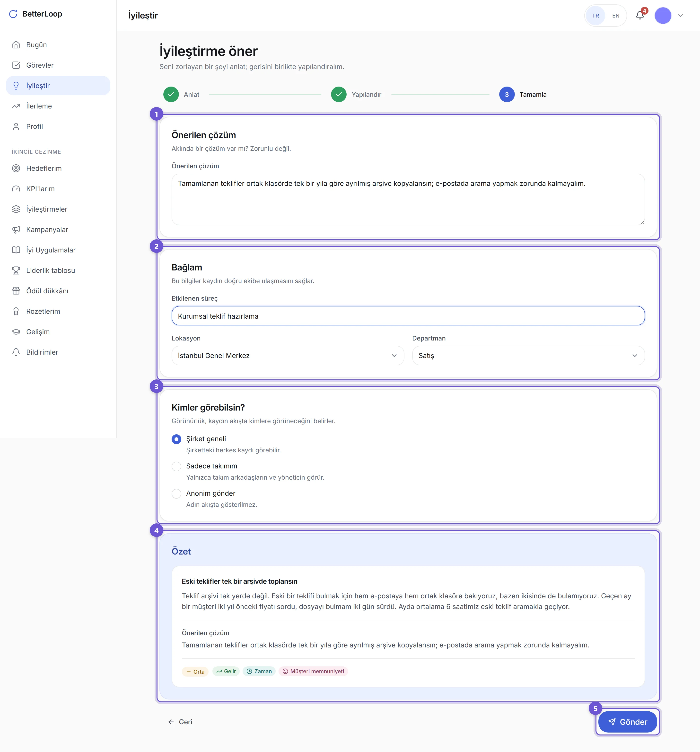The height and width of the screenshot is (752, 700).
Task: Open the Kampanyalar megaphone icon
Action: 16,230
